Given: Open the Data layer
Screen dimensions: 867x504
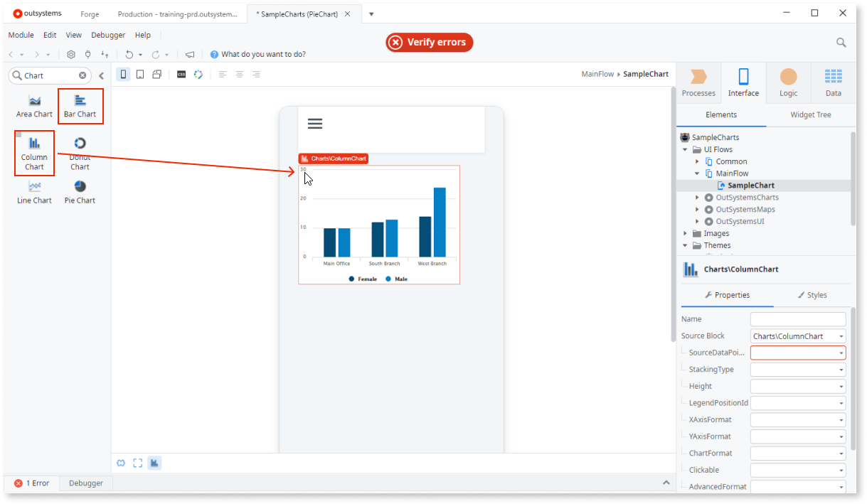Looking at the screenshot, I should (833, 82).
